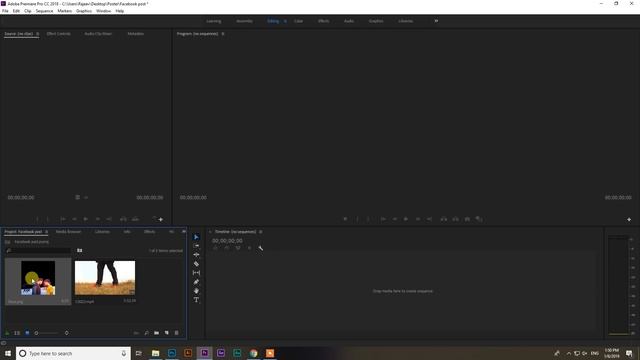Expand workspace overflow chevrons in top bar
This screenshot has width=640, height=360.
click(x=436, y=21)
